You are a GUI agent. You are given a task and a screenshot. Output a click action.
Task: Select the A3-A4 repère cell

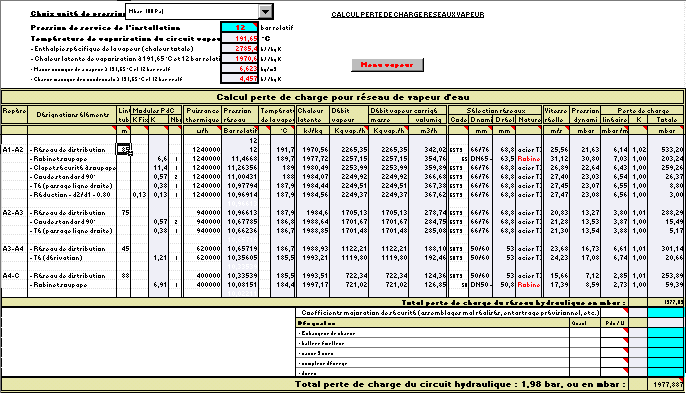tap(14, 249)
